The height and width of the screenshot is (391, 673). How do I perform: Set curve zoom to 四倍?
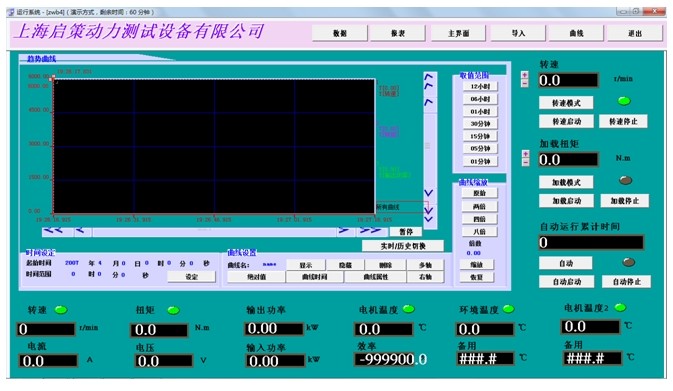pos(479,219)
